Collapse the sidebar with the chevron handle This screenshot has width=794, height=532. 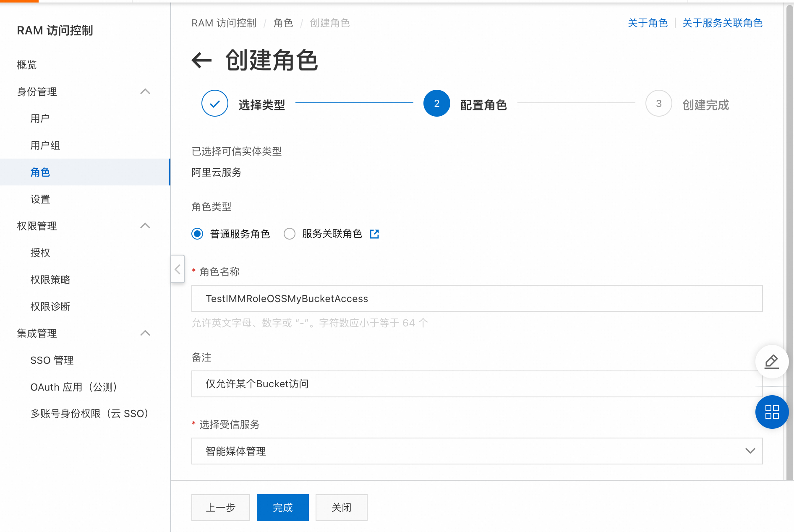(178, 269)
